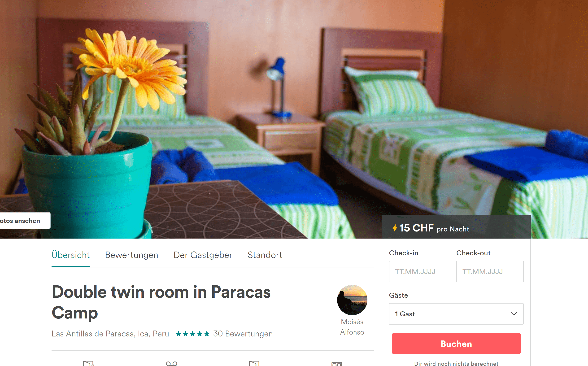This screenshot has height=366, width=588.
Task: Go to the Standort tab
Action: [265, 255]
